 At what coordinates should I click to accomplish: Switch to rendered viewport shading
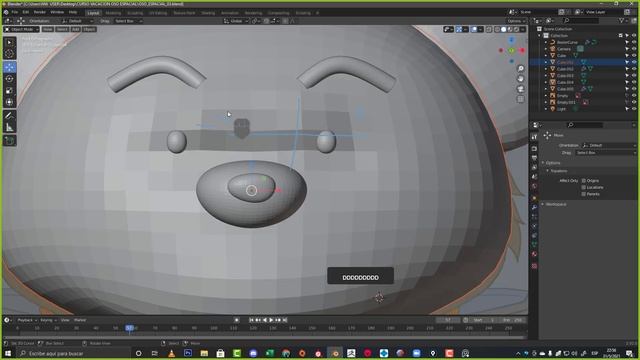pyautogui.click(x=516, y=29)
